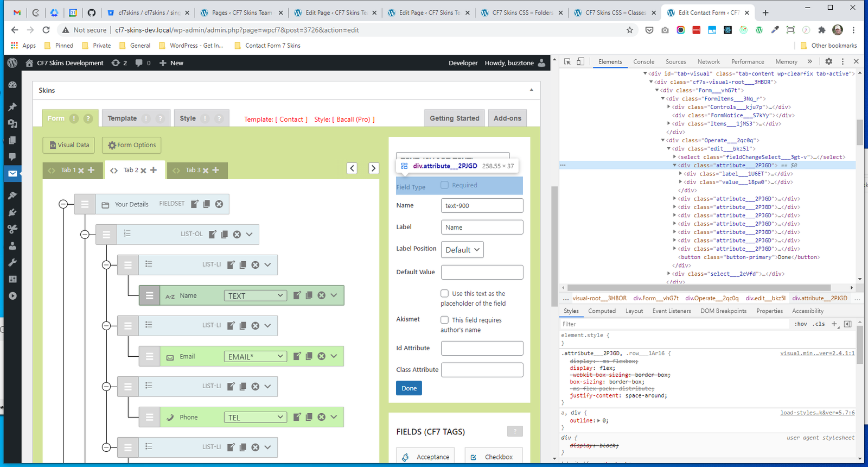The width and height of the screenshot is (868, 467).
Task: Click edit icon on Name field row
Action: 297,295
